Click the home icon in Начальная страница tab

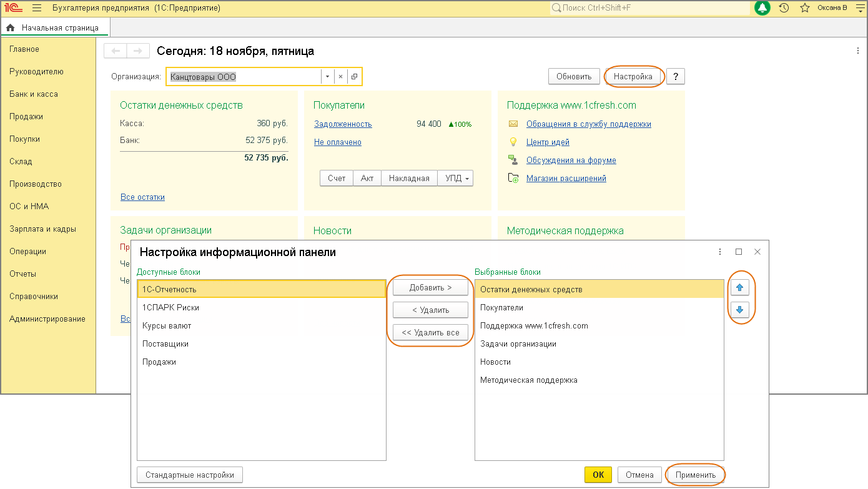11,28
